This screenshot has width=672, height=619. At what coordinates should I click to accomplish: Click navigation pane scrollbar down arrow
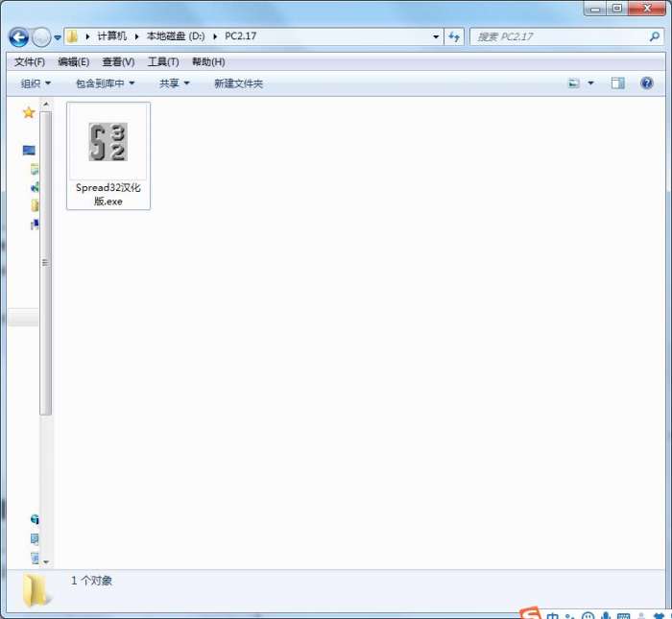(x=46, y=561)
